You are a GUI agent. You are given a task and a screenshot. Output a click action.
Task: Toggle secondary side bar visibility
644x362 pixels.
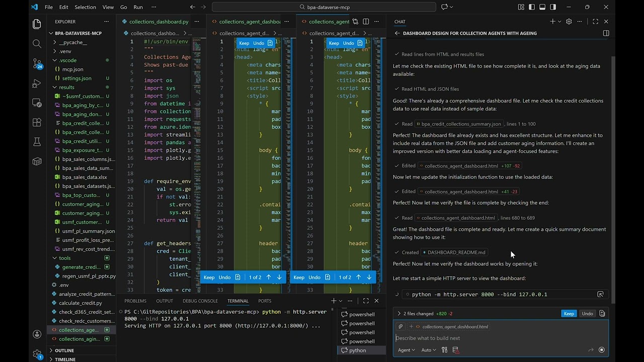coord(553,7)
